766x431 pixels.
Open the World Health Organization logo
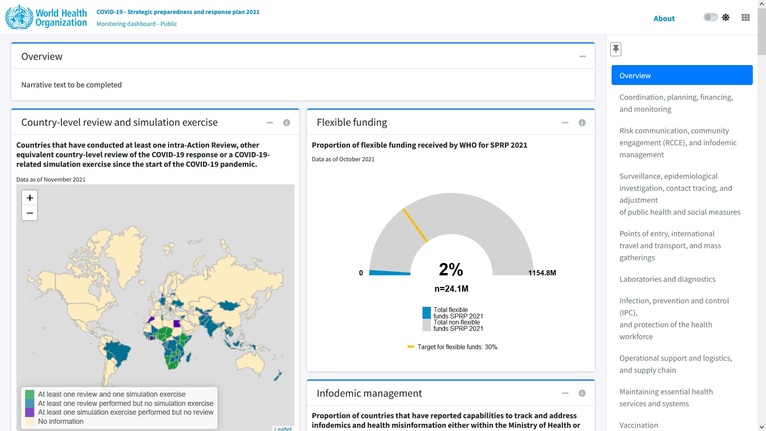click(46, 18)
